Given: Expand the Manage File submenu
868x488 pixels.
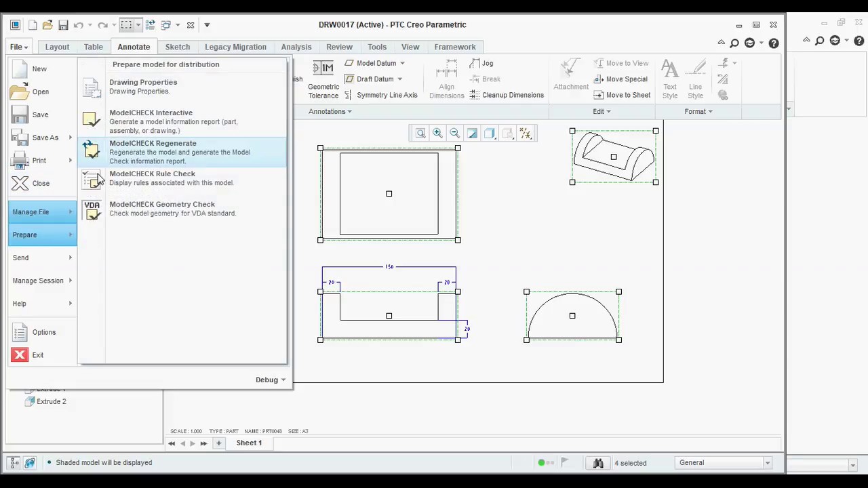Looking at the screenshot, I should click(x=42, y=212).
